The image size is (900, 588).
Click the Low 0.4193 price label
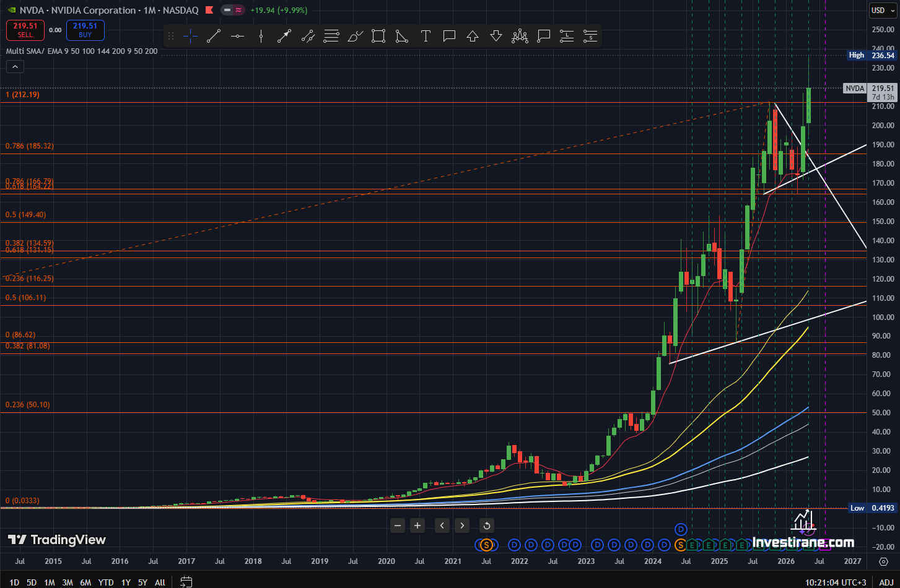(x=872, y=508)
